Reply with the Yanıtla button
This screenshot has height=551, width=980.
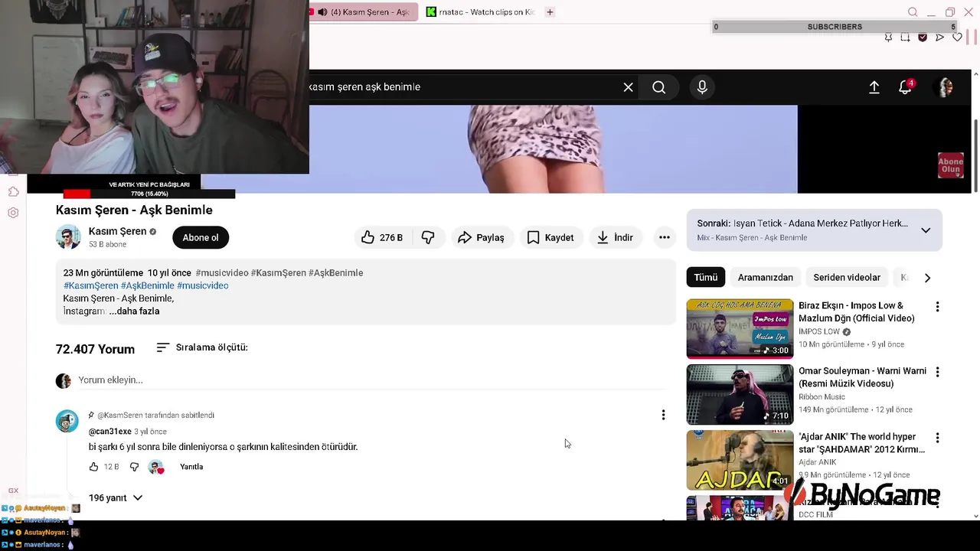(x=191, y=467)
